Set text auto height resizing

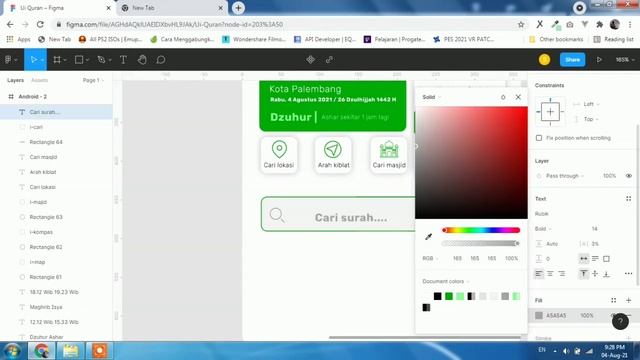595,258
